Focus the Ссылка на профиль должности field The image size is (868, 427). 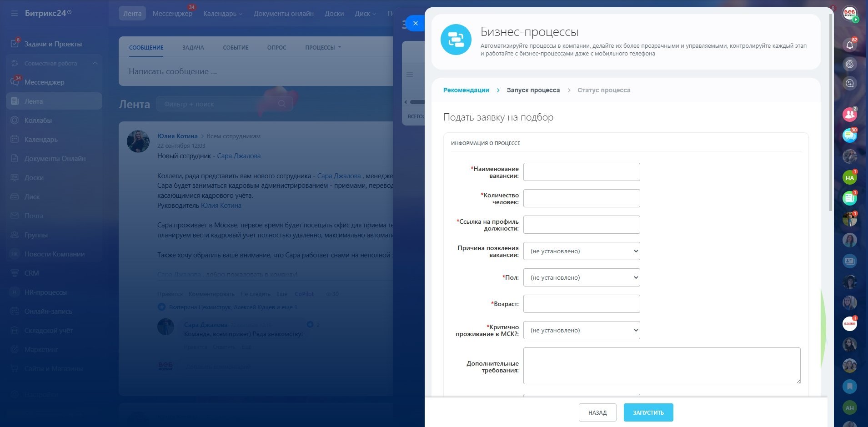[582, 225]
